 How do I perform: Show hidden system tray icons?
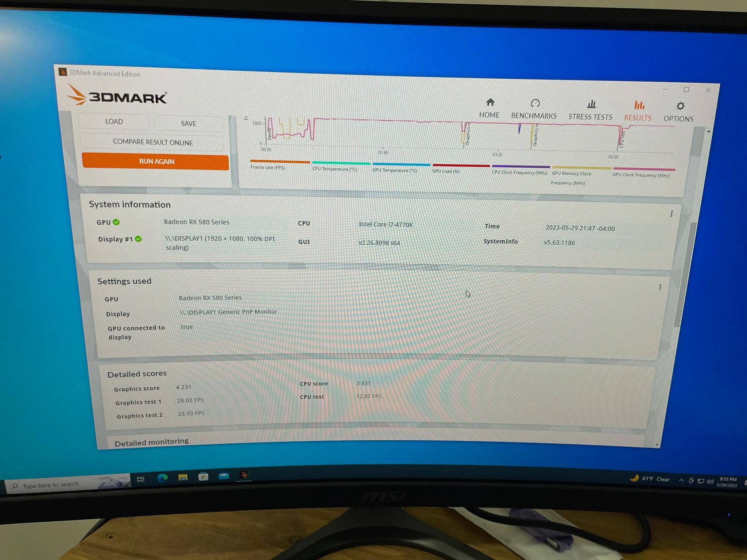tap(681, 481)
